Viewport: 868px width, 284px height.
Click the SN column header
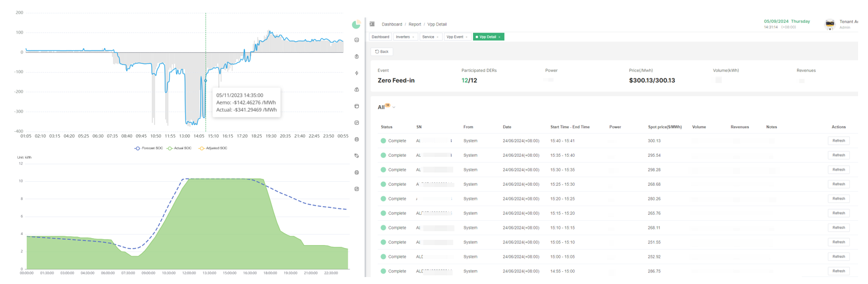pyautogui.click(x=419, y=127)
